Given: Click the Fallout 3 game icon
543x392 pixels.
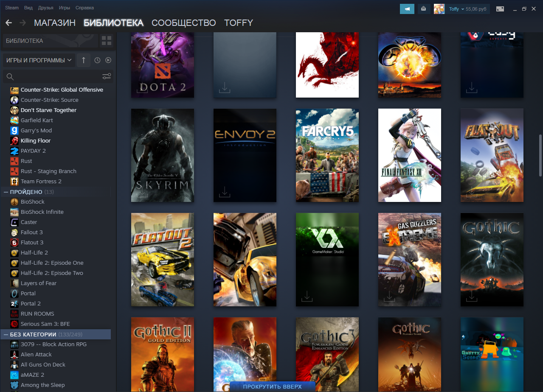Looking at the screenshot, I should [x=14, y=232].
